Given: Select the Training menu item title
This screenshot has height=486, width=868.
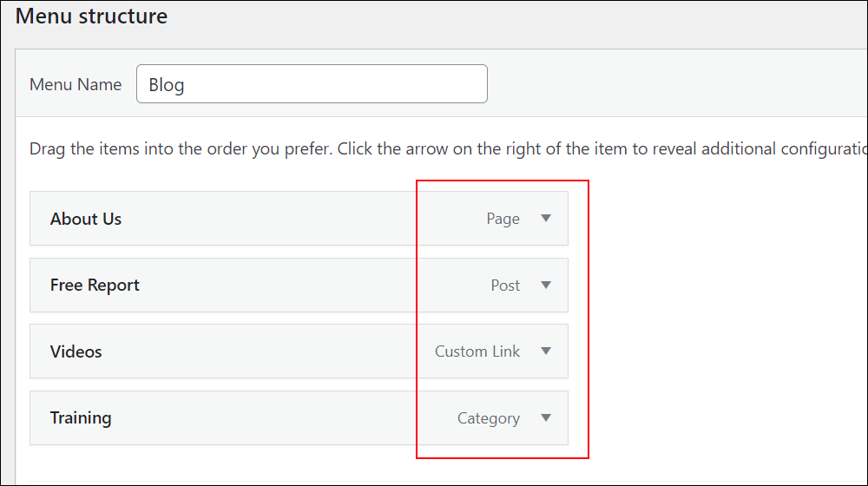Looking at the screenshot, I should 81,418.
